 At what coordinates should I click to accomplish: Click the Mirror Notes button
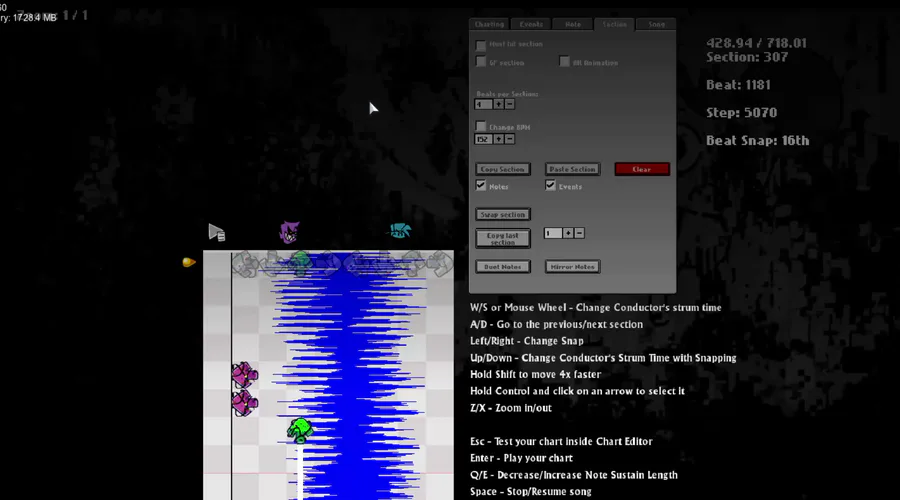(x=572, y=267)
